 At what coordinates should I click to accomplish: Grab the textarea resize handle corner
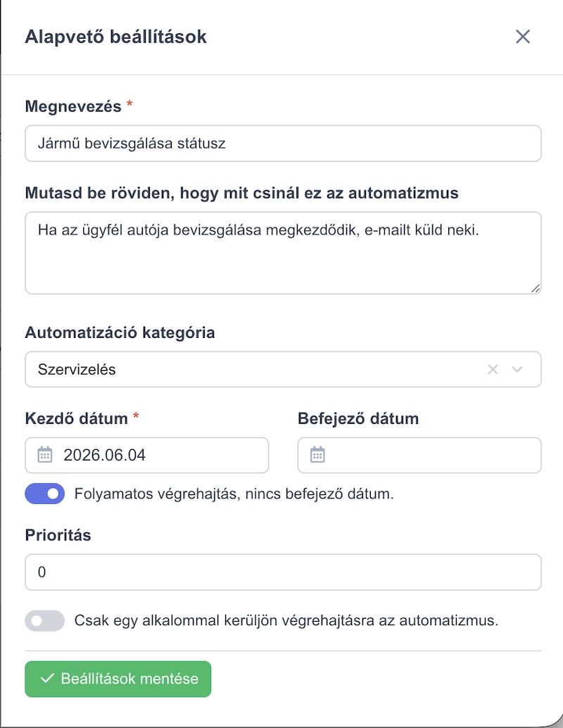tap(536, 289)
